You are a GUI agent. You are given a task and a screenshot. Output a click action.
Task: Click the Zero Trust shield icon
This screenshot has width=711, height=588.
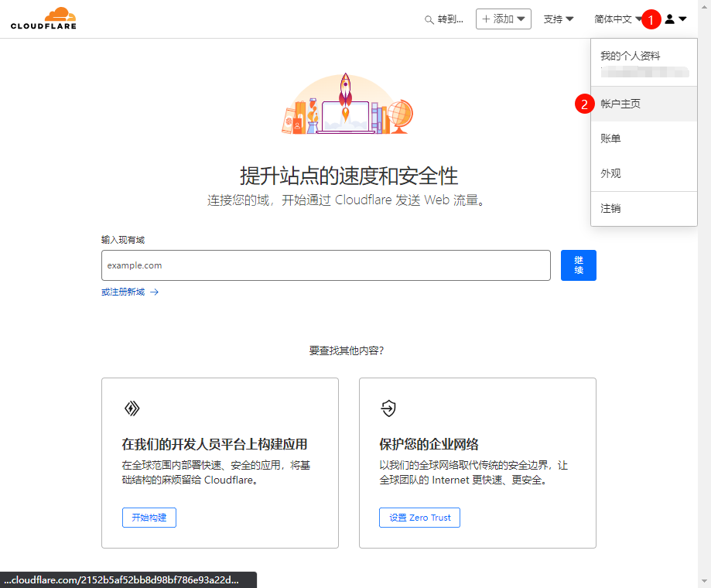click(388, 409)
